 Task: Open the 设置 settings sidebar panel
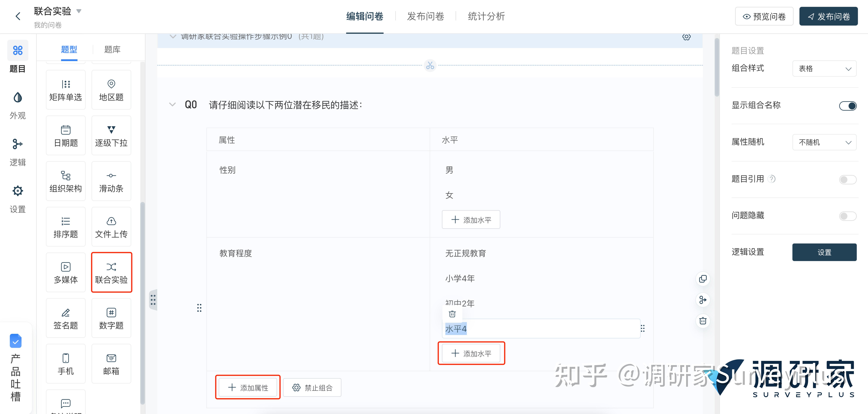(x=17, y=199)
